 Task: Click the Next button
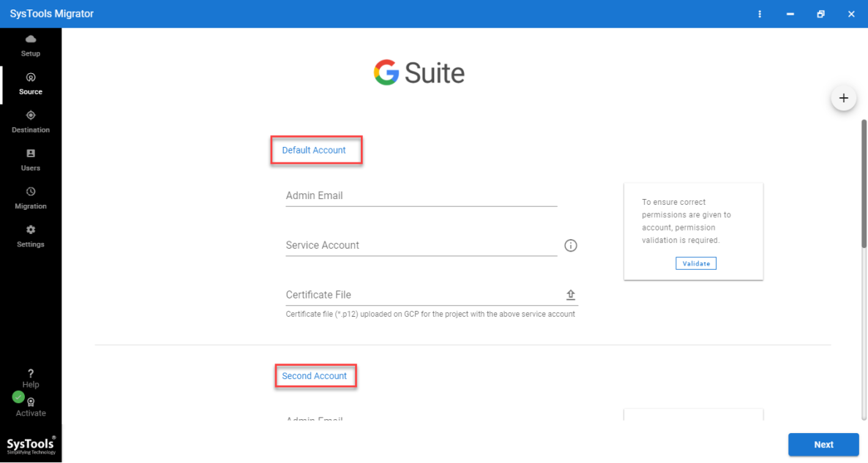click(x=823, y=445)
